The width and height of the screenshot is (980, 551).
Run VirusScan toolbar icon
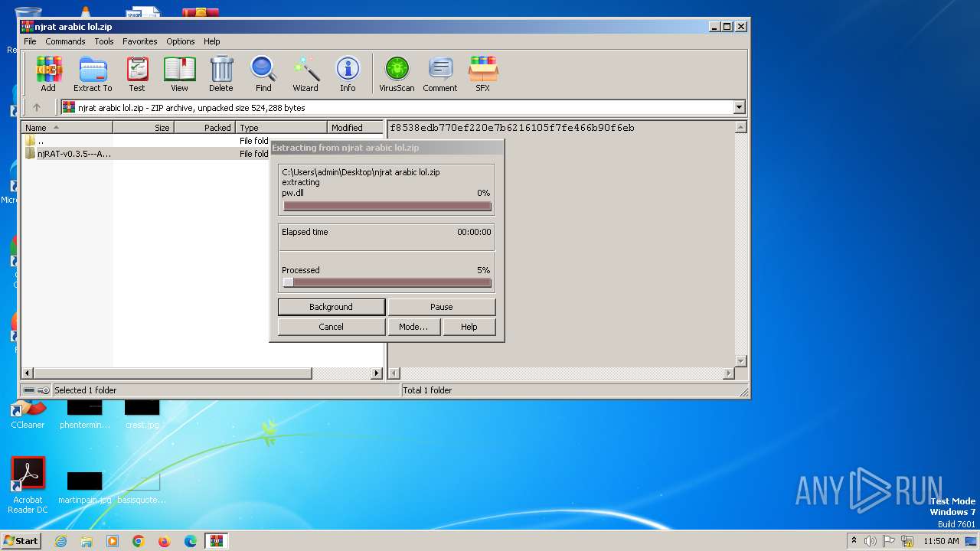397,74
